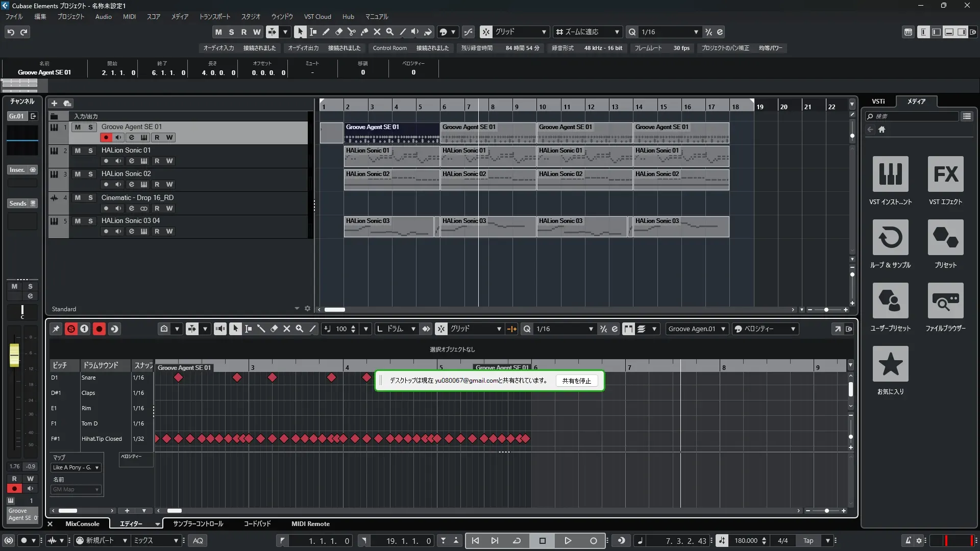Click the stop sharing button

click(x=576, y=381)
